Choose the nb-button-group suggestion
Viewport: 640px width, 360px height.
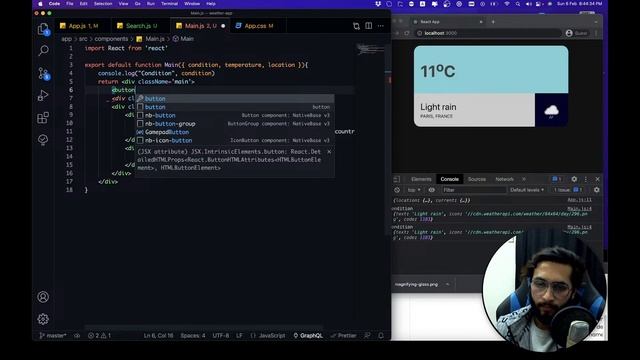click(x=235, y=124)
